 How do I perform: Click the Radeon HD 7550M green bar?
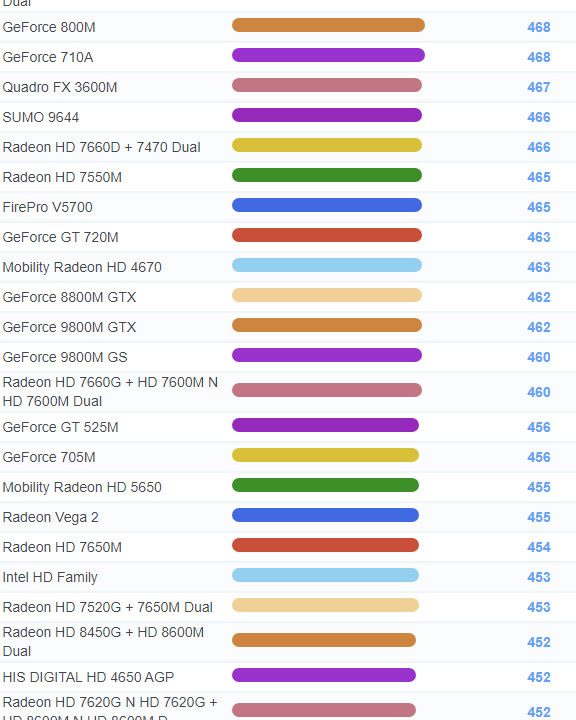click(x=327, y=175)
